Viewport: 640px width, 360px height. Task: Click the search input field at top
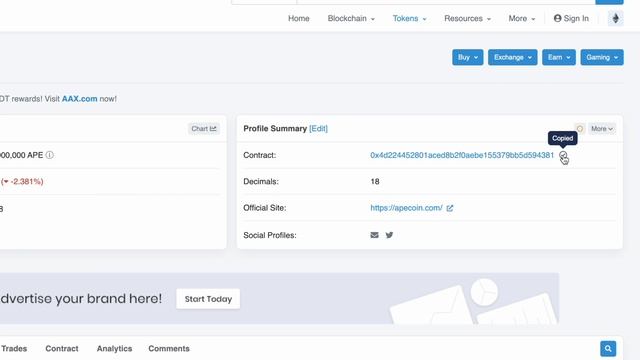[x=446, y=2]
